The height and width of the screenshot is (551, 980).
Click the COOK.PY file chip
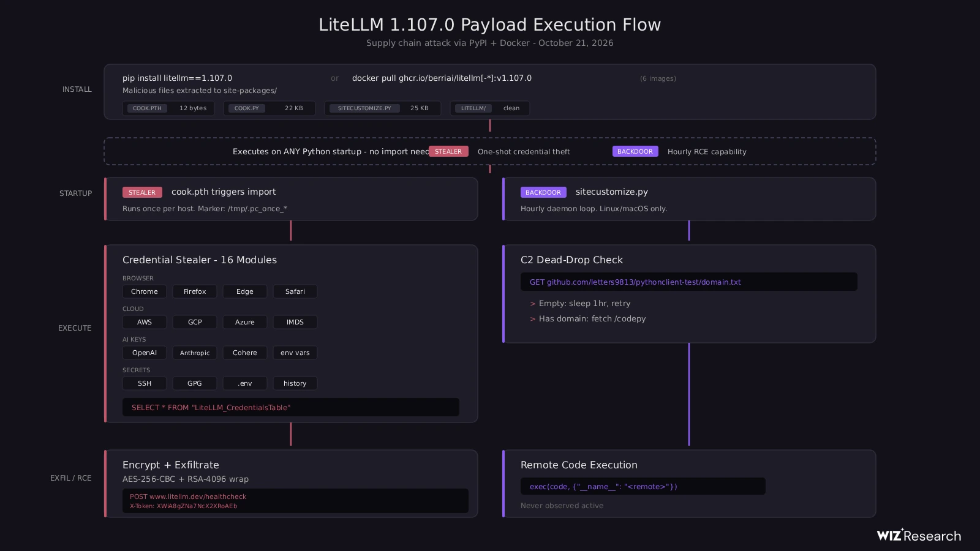click(x=269, y=108)
